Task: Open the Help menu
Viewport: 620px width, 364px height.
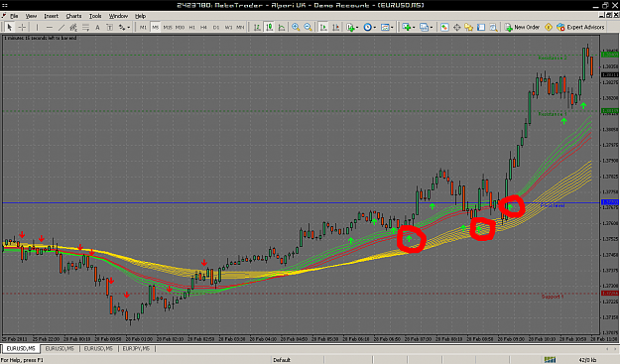Action: click(141, 16)
